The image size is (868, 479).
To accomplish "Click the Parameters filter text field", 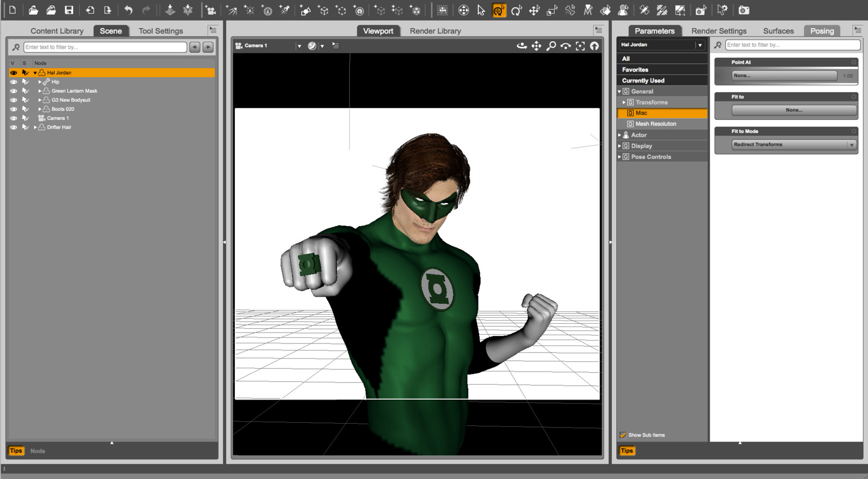I will coord(793,45).
